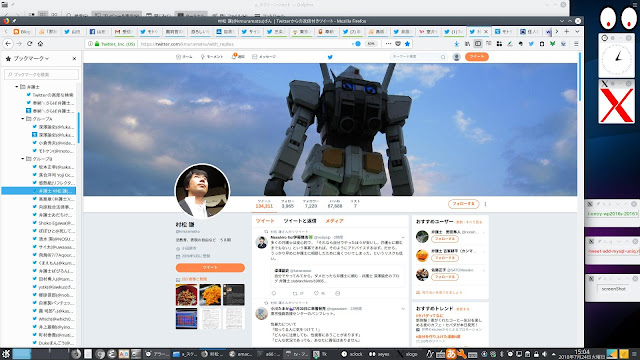Open the Twitter advanced search bookmark
The height and width of the screenshot is (360, 640).
[x=50, y=95]
